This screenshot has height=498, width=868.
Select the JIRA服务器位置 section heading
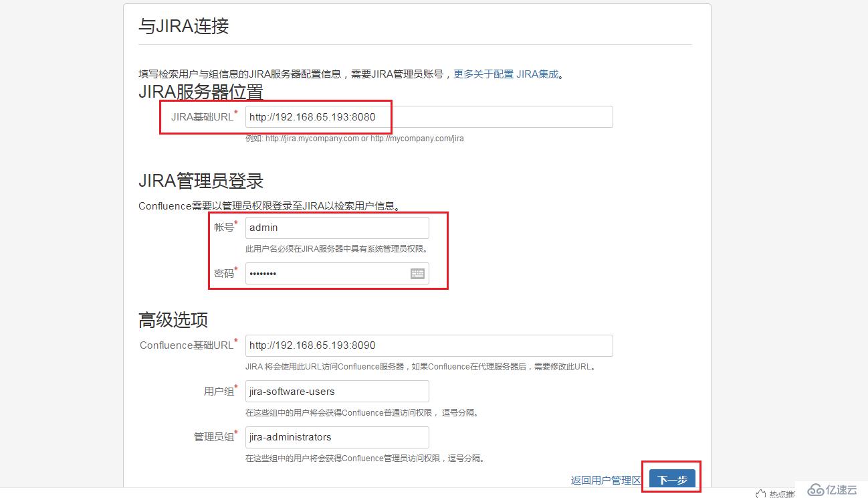(x=201, y=92)
